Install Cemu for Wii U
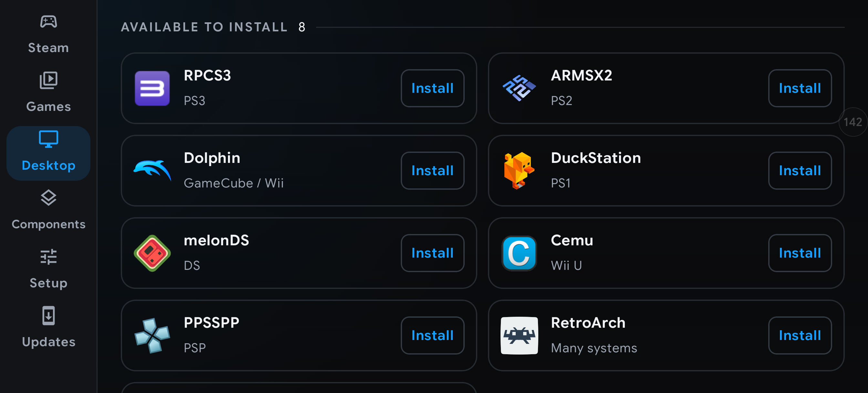 pos(800,253)
